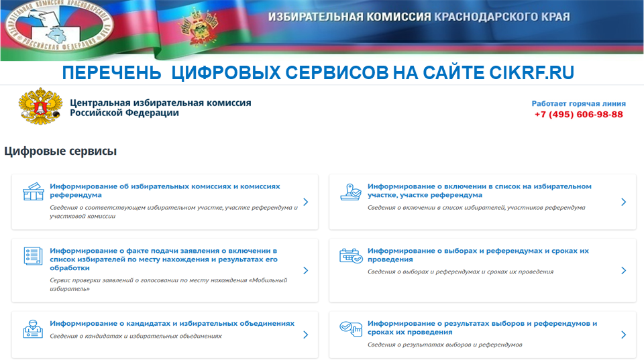Open chevron for elections and referendums dates card
The image size is (644, 362).
point(623,270)
